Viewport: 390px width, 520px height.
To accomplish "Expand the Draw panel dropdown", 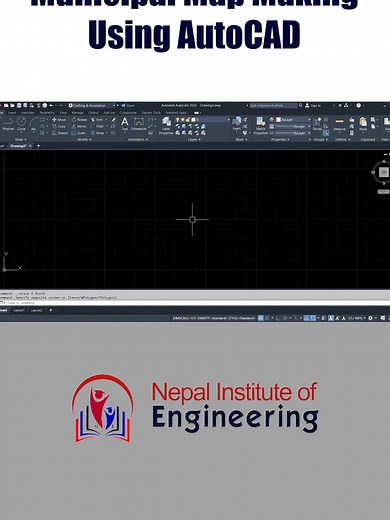I will (20, 139).
